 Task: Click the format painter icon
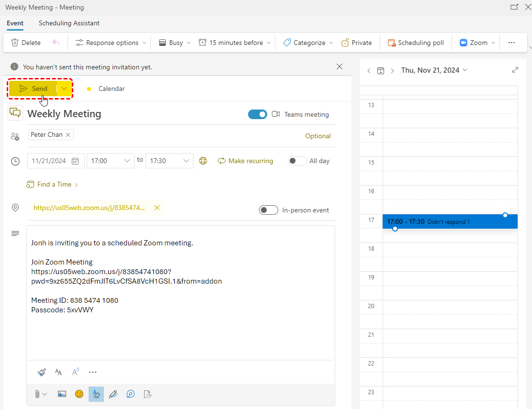[42, 372]
